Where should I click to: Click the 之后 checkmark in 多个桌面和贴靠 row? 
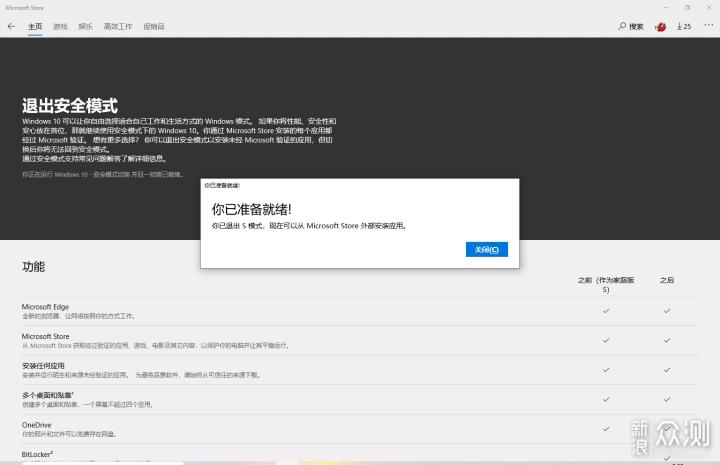pos(667,399)
